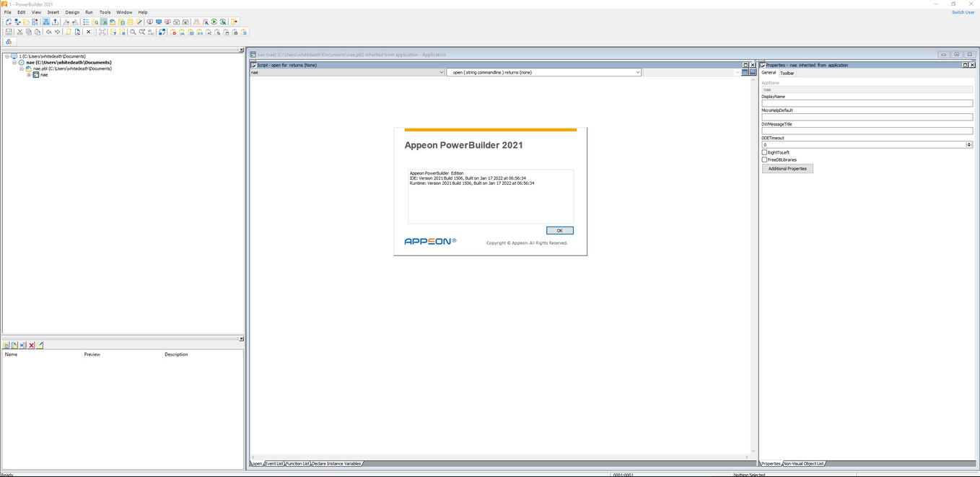This screenshot has height=477, width=980.
Task: Click the edit clip pencil icon
Action: pos(40,345)
